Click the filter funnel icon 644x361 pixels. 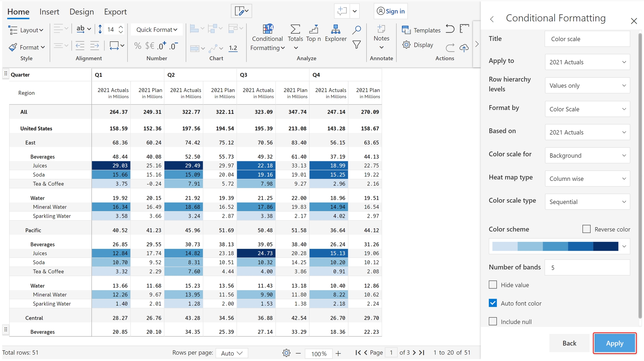pos(356,45)
